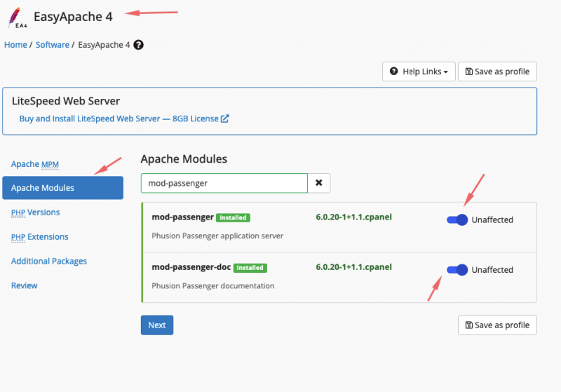Open PHP Extensions section
561x392 pixels.
pos(39,237)
